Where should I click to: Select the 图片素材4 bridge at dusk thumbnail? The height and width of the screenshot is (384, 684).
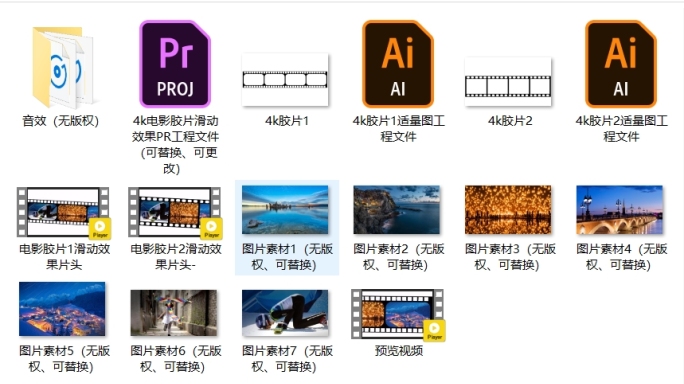click(x=619, y=210)
